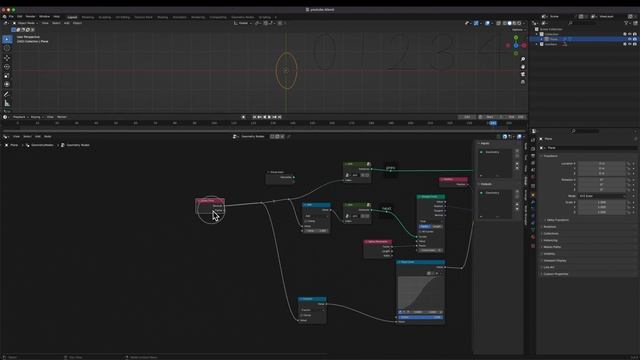Screen dimensions: 640x360
Task: Open the Modifier properties wrench tab
Action: click(533, 202)
